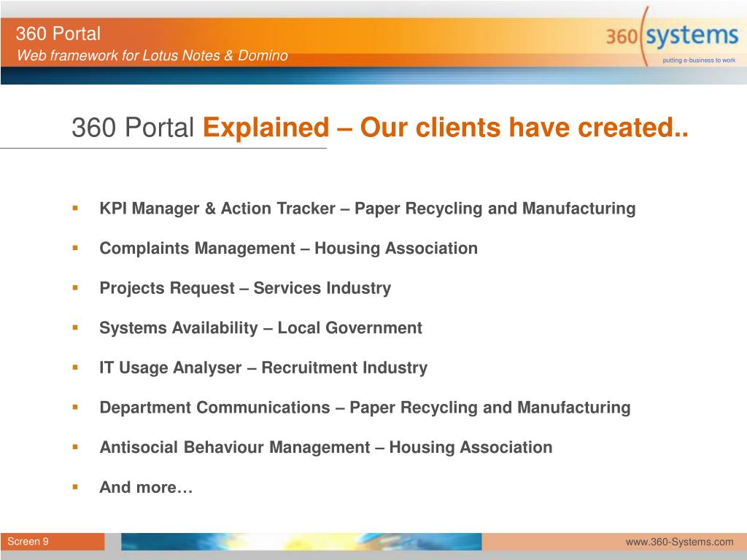Screen dimensions: 747x560
Task: Click 'Department Communications' bullet line
Action: (x=365, y=408)
